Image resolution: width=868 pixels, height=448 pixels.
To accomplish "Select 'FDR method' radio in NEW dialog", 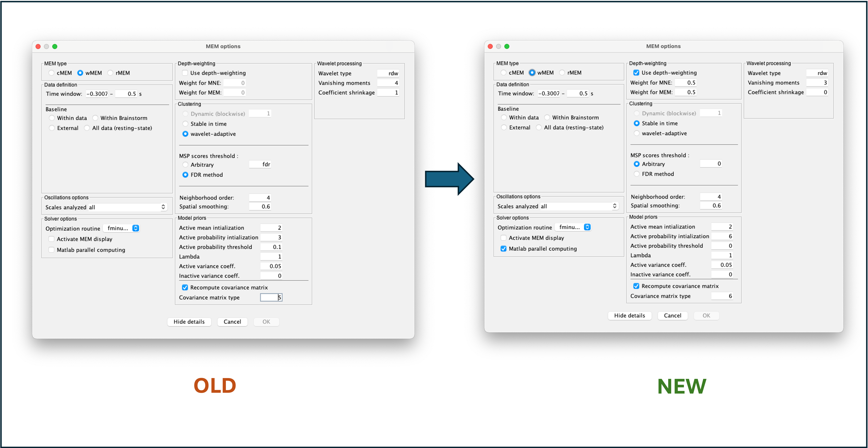I will (636, 174).
